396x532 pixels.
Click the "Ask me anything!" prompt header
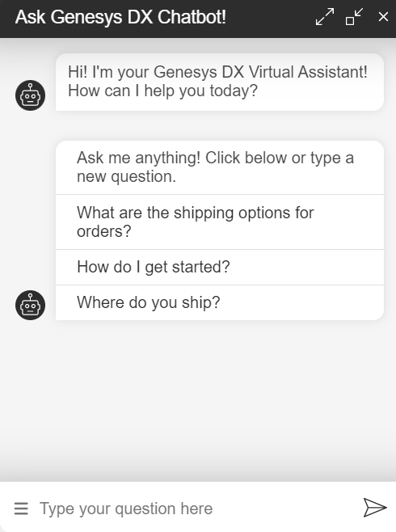pos(220,167)
